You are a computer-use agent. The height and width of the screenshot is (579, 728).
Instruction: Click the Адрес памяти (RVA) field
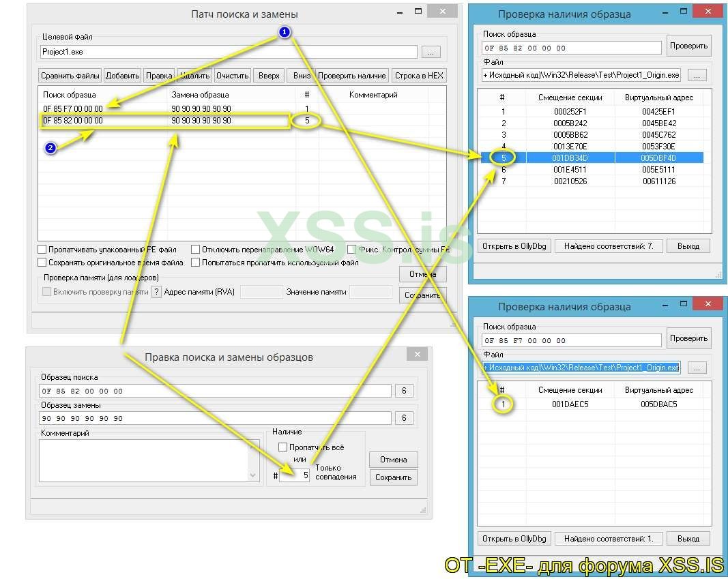pyautogui.click(x=261, y=292)
